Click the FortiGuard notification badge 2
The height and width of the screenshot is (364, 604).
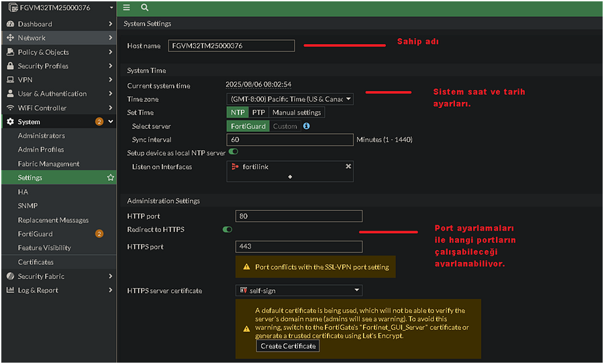coord(99,233)
